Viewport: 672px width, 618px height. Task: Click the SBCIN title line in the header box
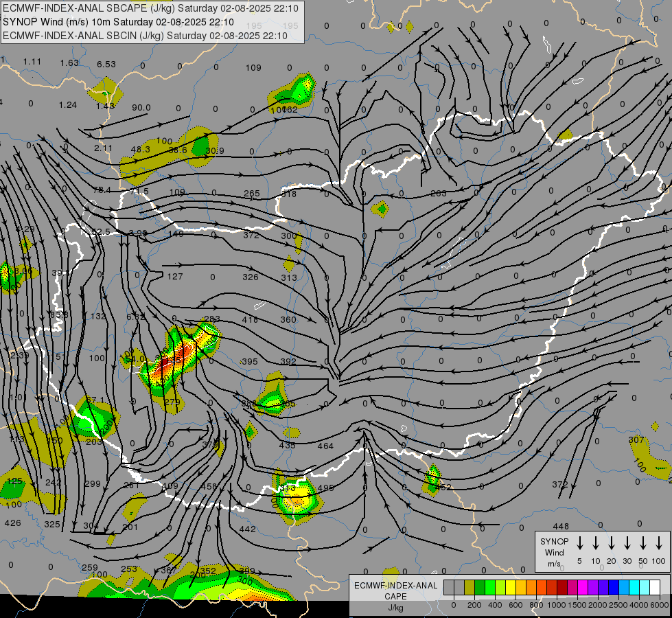pos(145,36)
